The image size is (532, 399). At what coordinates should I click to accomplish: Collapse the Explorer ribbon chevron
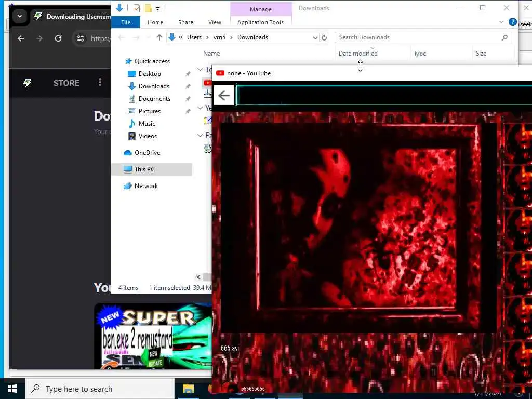[501, 22]
